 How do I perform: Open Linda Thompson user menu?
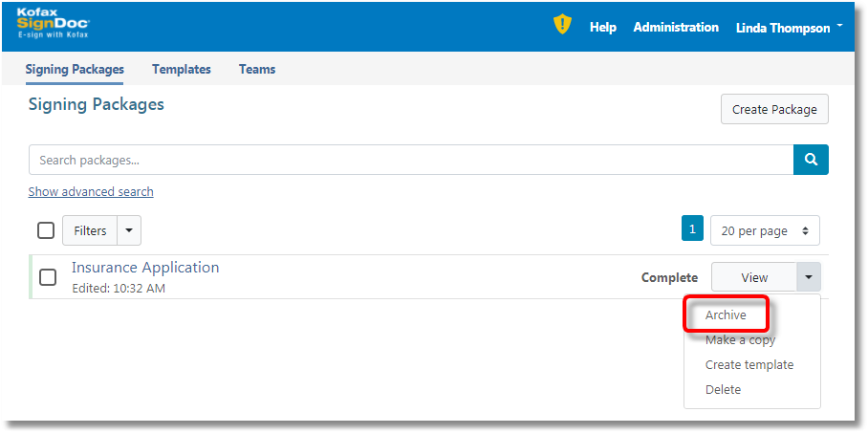click(x=789, y=28)
